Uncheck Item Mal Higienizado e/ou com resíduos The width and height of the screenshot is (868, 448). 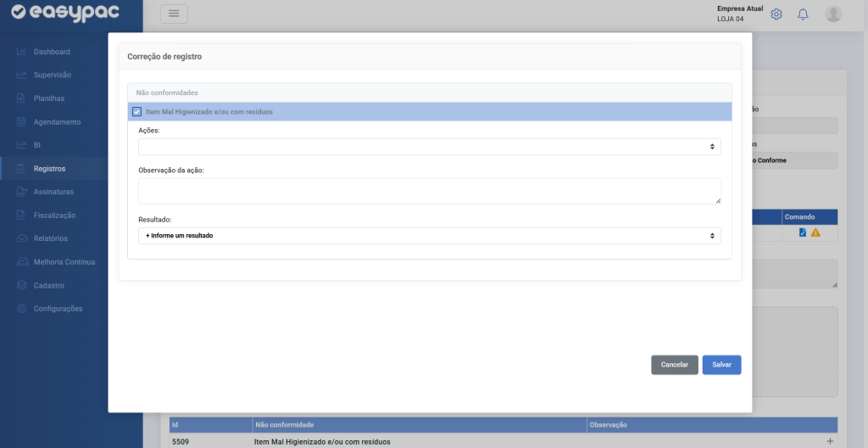tap(136, 112)
